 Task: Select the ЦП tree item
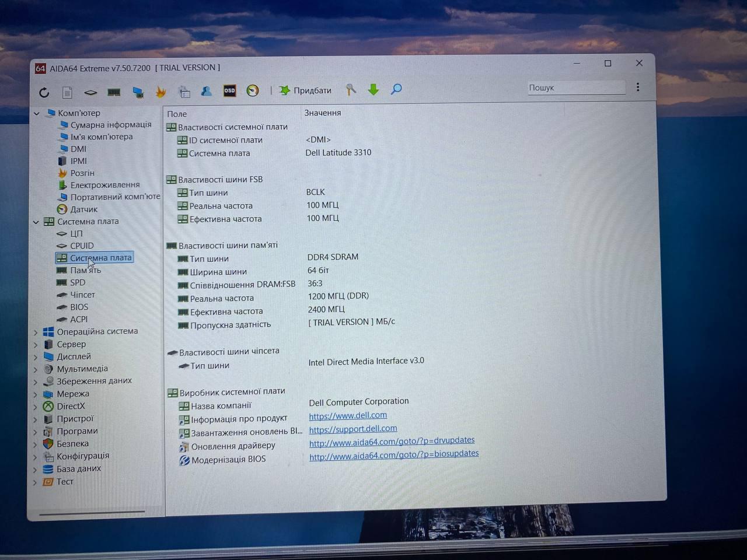(76, 233)
